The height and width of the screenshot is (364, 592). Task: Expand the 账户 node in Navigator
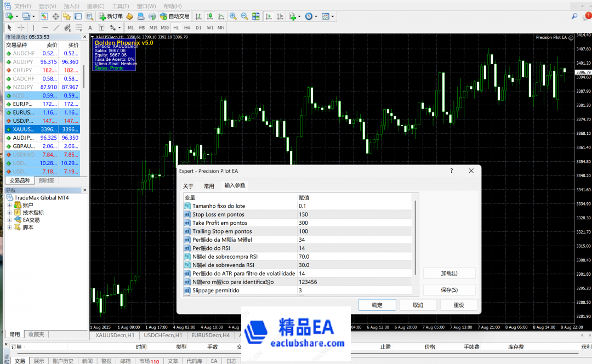coord(9,205)
